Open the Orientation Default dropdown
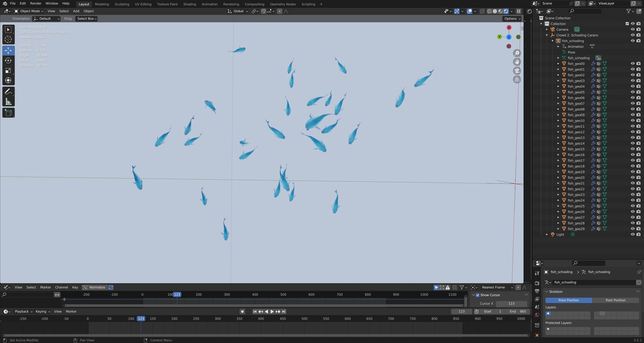644x343 pixels. [x=47, y=19]
